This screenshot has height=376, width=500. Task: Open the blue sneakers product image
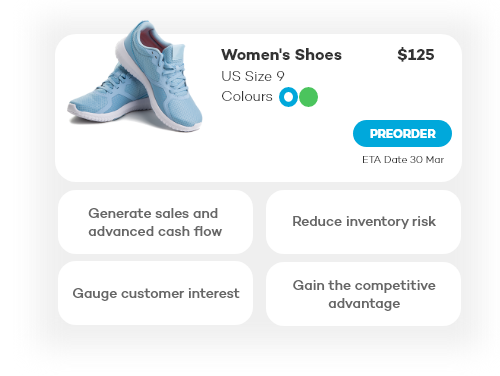coord(135,76)
